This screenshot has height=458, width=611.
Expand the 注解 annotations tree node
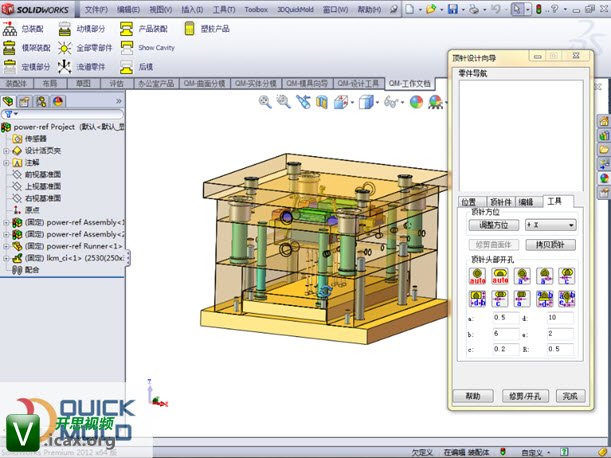pyautogui.click(x=6, y=162)
